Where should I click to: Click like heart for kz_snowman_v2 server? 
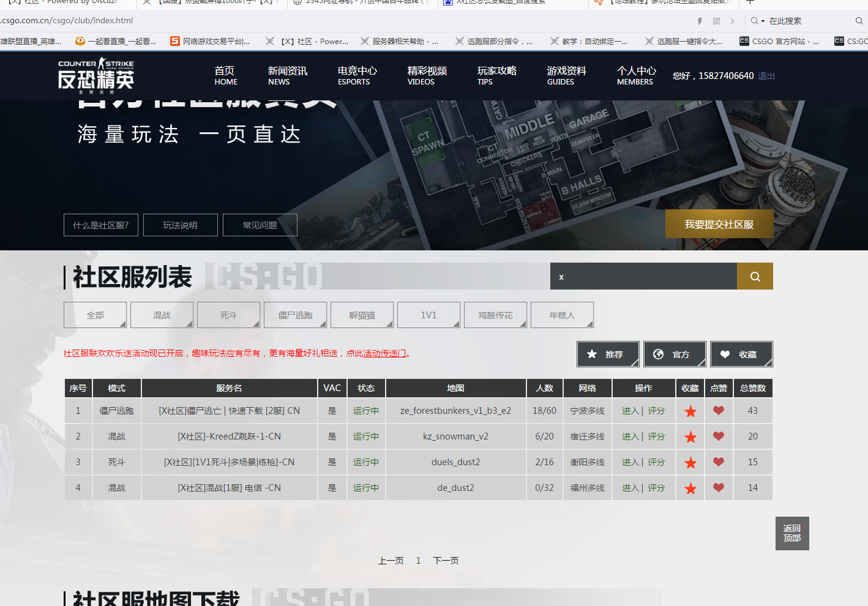click(719, 436)
